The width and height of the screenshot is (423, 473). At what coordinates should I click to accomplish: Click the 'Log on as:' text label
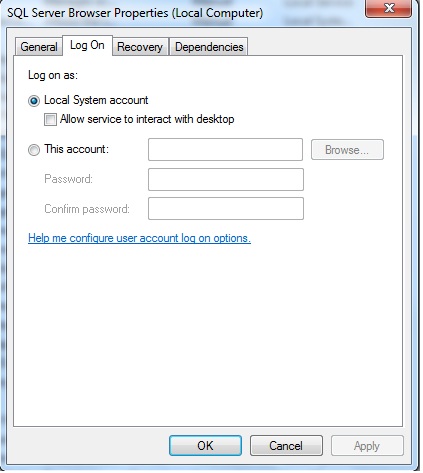click(53, 75)
